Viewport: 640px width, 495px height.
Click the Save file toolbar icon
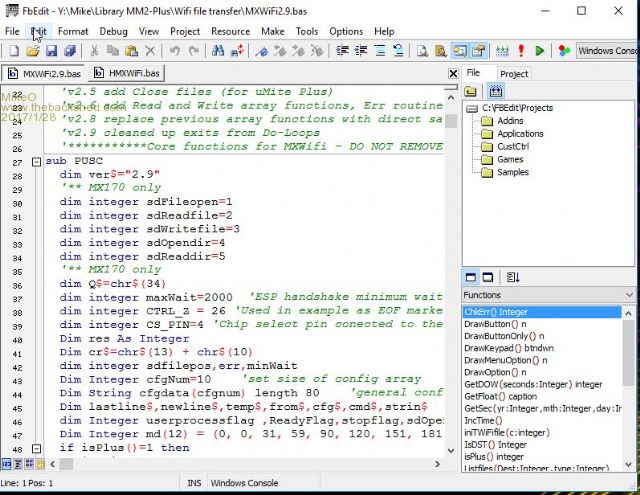tap(50, 51)
